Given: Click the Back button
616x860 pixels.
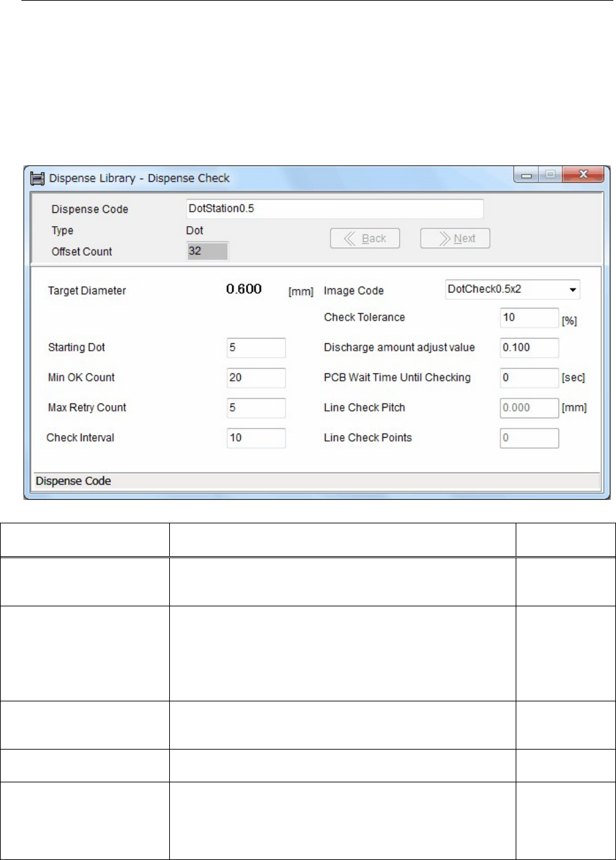Looking at the screenshot, I should click(365, 238).
